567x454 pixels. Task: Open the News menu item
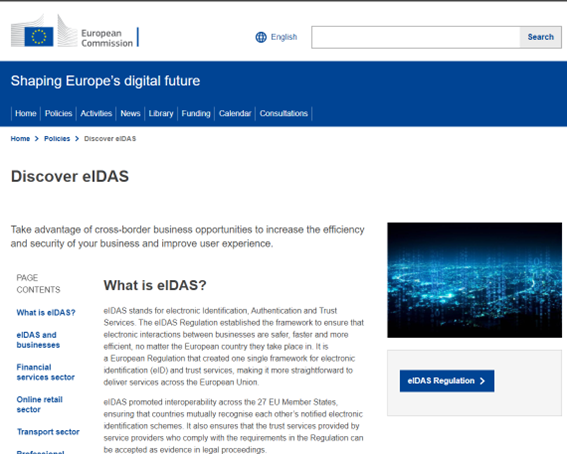(x=130, y=114)
